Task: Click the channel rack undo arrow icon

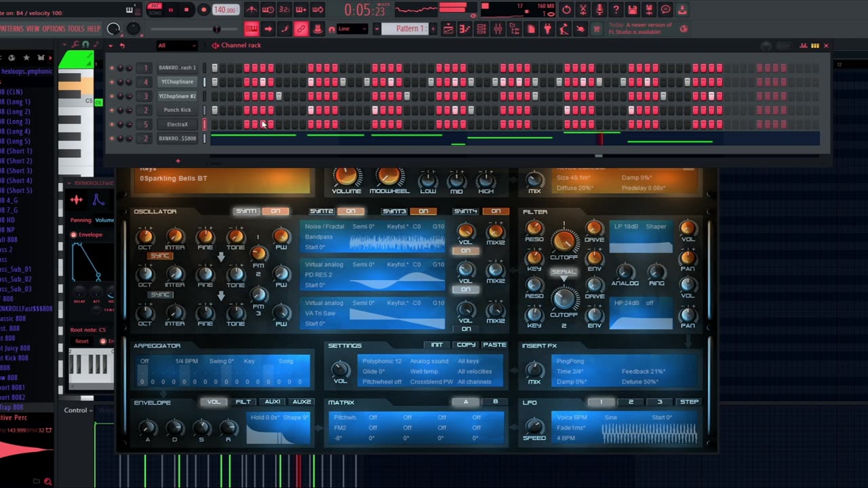Action: (122, 45)
